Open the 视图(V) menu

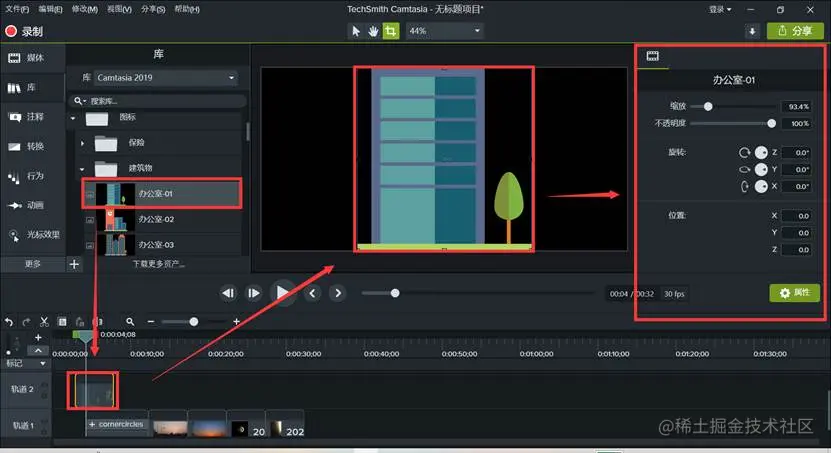pyautogui.click(x=119, y=9)
